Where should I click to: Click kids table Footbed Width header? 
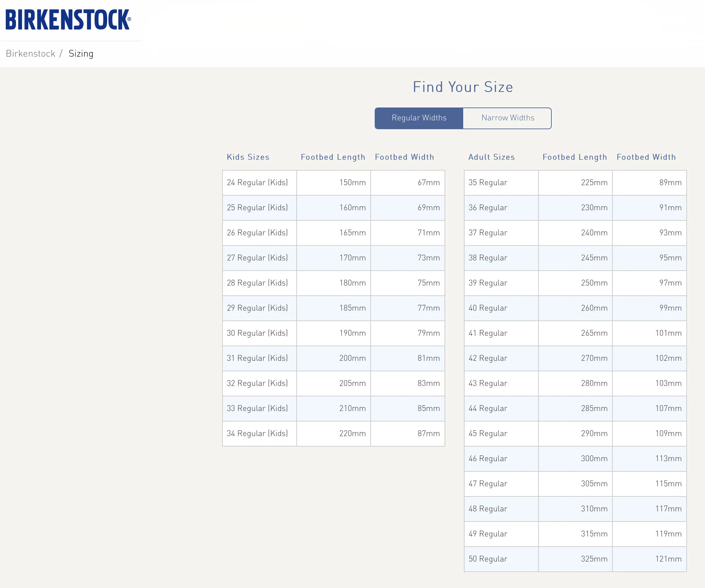[404, 157]
